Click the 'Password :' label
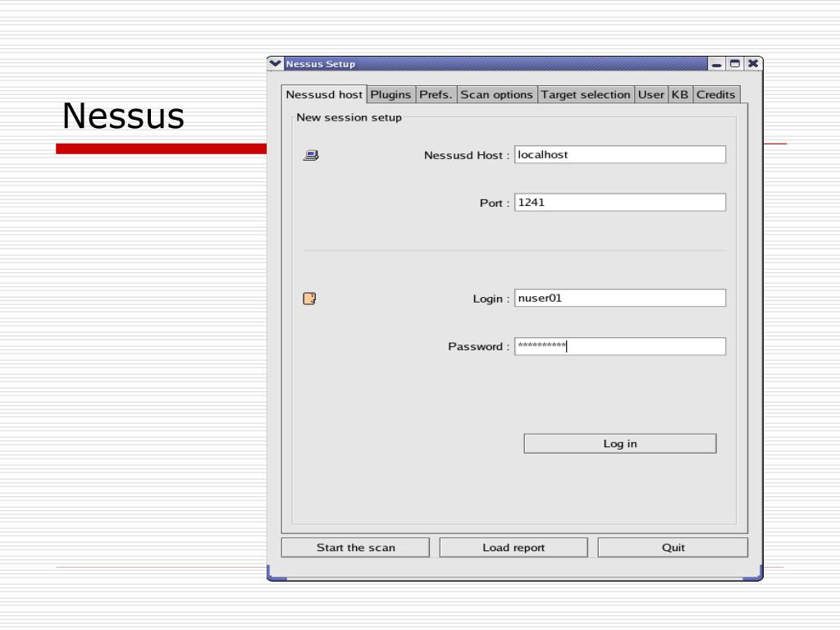This screenshot has height=630, width=840. pos(479,347)
